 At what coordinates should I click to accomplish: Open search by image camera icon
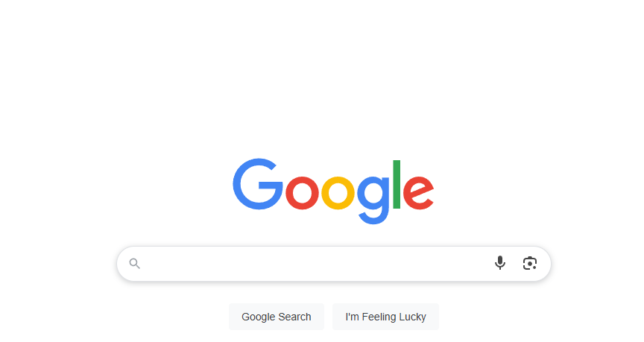tap(530, 263)
